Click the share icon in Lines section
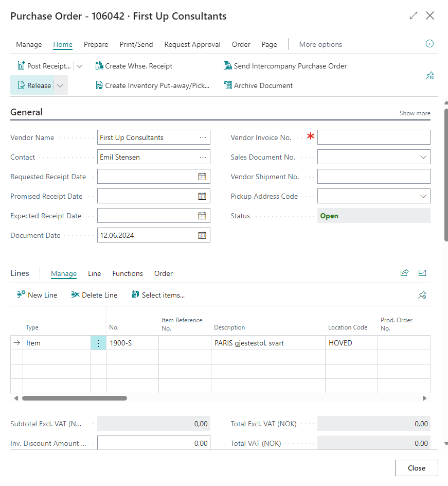Viewport: 448px width, 486px height. (404, 273)
